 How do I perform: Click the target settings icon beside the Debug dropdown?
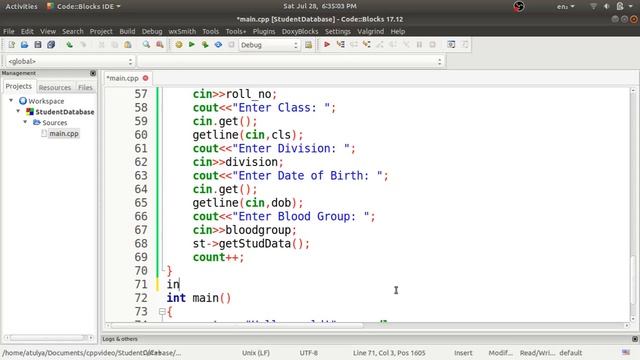[309, 45]
